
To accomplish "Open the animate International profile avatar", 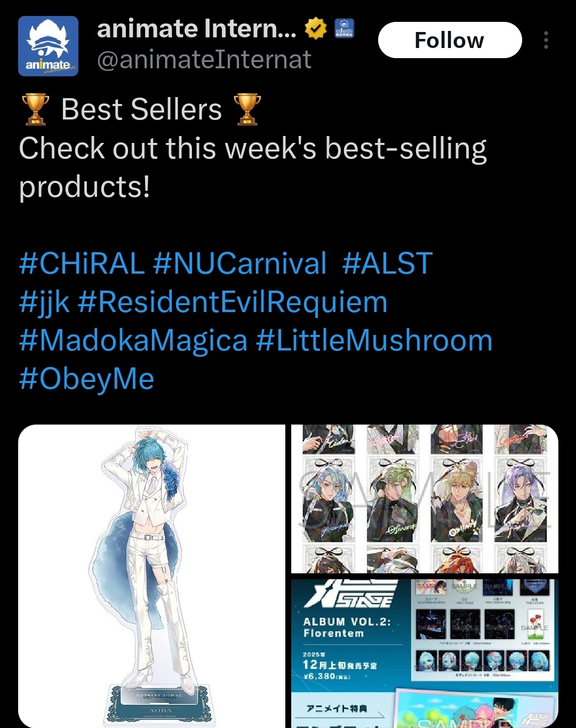I will (48, 46).
